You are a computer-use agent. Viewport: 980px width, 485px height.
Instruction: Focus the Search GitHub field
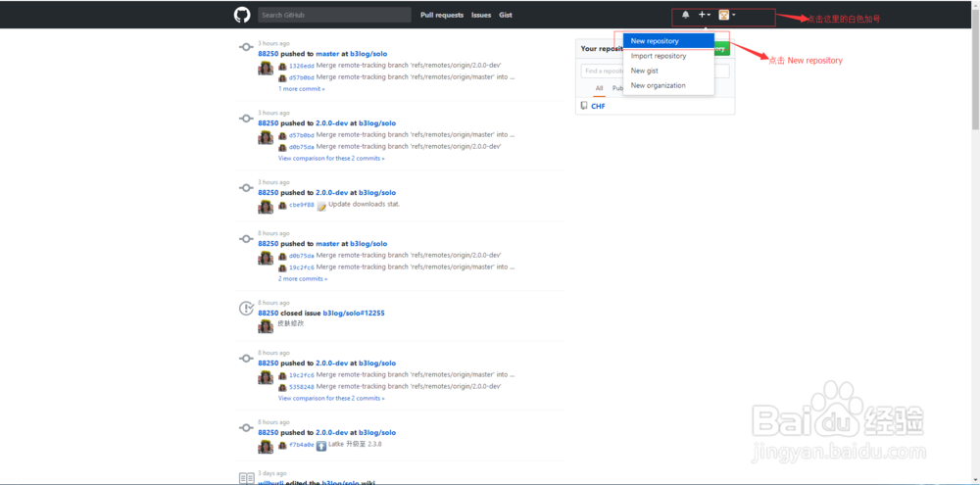pyautogui.click(x=334, y=15)
